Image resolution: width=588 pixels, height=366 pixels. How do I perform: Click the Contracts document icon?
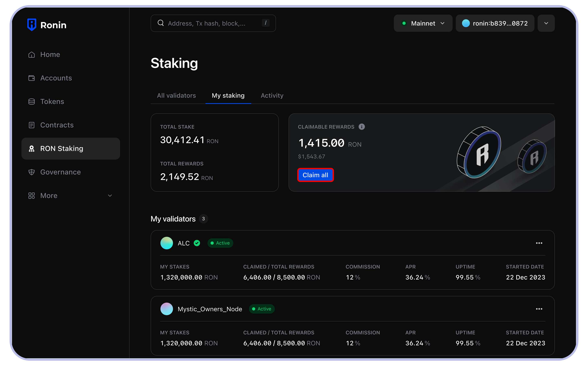(x=31, y=125)
